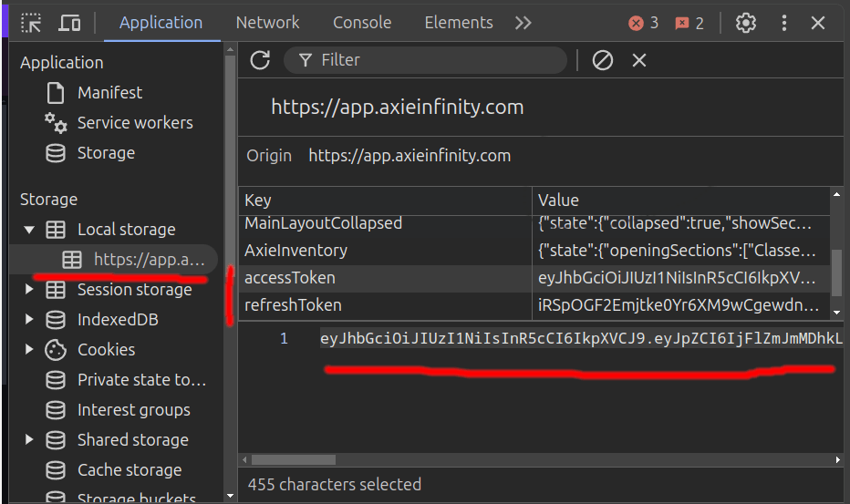The width and height of the screenshot is (850, 504).
Task: Click the storage table vertical scrollbar thumb
Action: [x=837, y=273]
